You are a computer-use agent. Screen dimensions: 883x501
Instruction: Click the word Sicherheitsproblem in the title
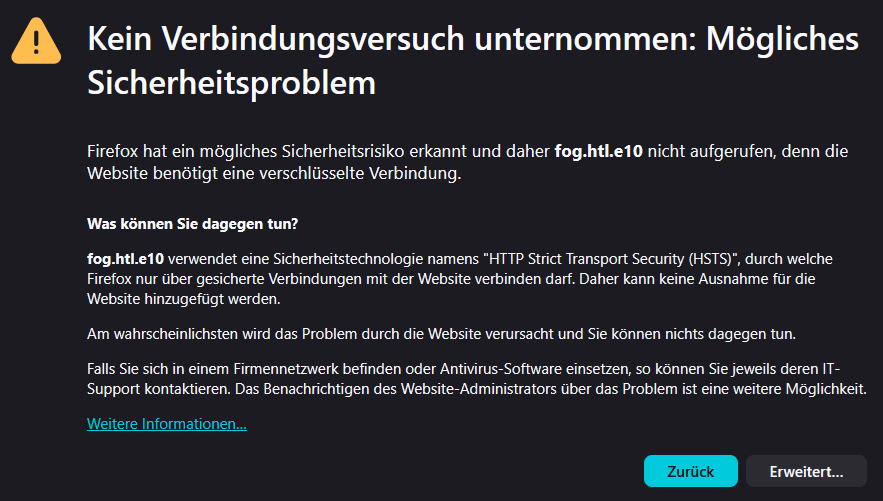pos(232,83)
